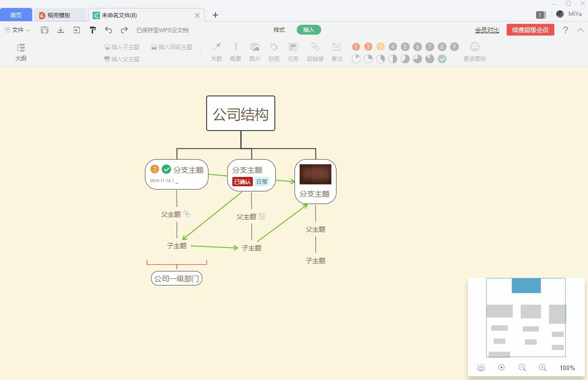Create a summary with the 概要 icon

(x=235, y=51)
